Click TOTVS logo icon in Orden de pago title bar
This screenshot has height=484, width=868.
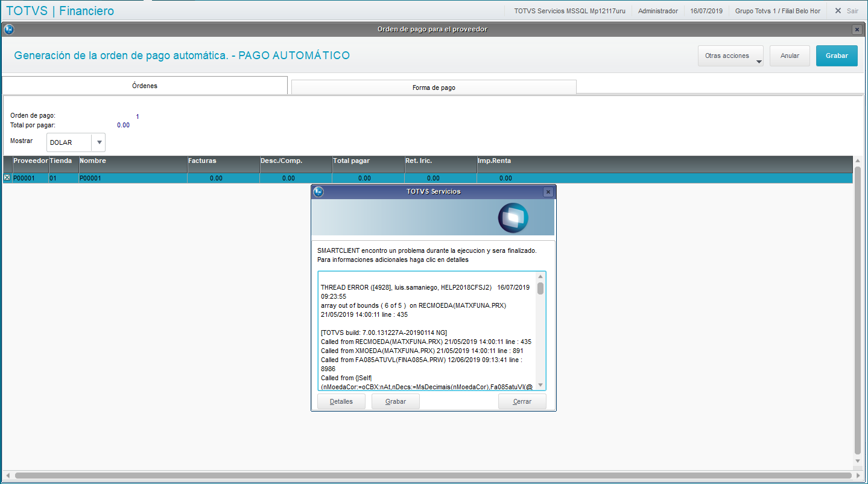pos(8,29)
